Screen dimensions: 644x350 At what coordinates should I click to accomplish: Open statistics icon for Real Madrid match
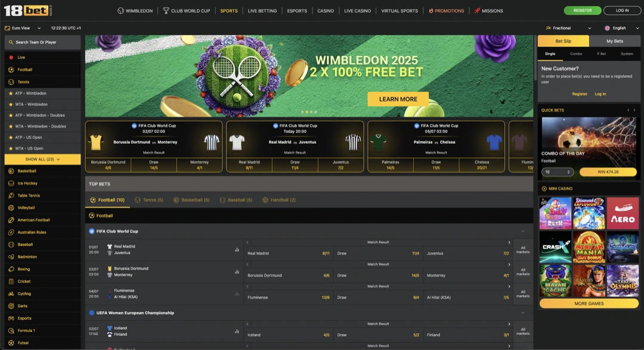pyautogui.click(x=237, y=250)
